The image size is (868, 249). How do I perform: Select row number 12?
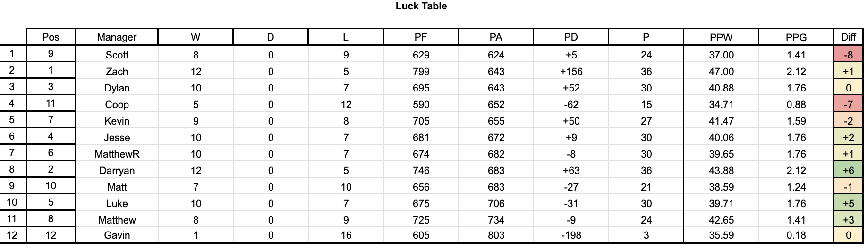12,235
